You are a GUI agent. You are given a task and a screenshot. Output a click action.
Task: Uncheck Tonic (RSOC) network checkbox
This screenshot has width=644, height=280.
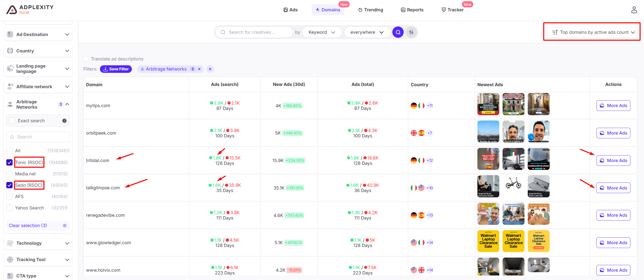point(10,163)
